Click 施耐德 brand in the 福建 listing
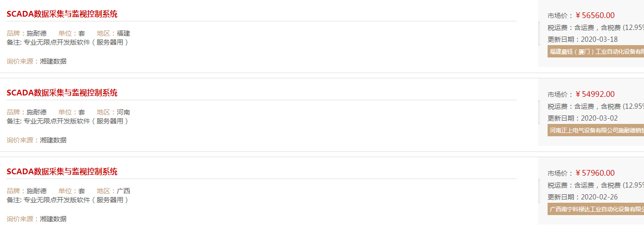The height and width of the screenshot is (226, 644). click(37, 33)
